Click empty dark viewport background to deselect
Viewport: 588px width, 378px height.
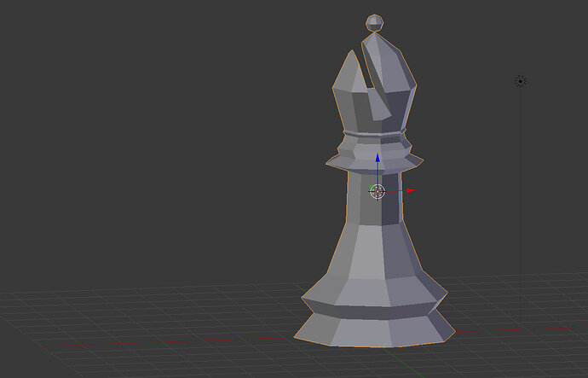click(x=150, y=131)
